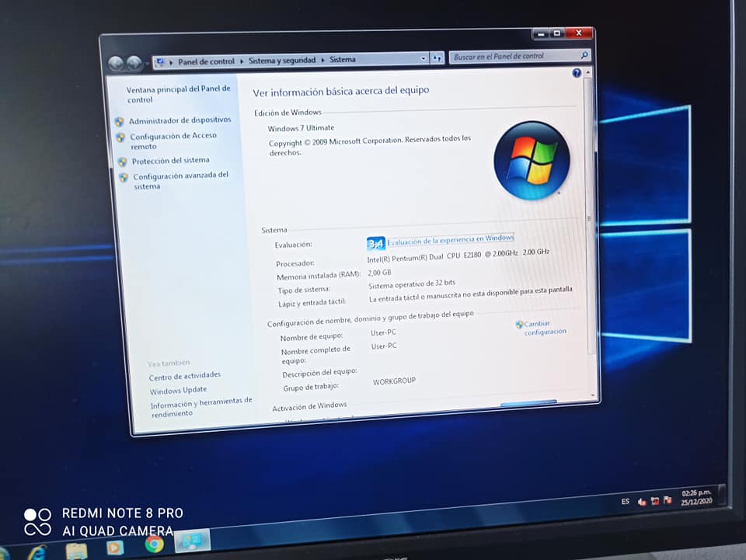Viewport: 746px width, 560px height.
Task: Launch Google Chrome from the taskbar
Action: point(154,544)
